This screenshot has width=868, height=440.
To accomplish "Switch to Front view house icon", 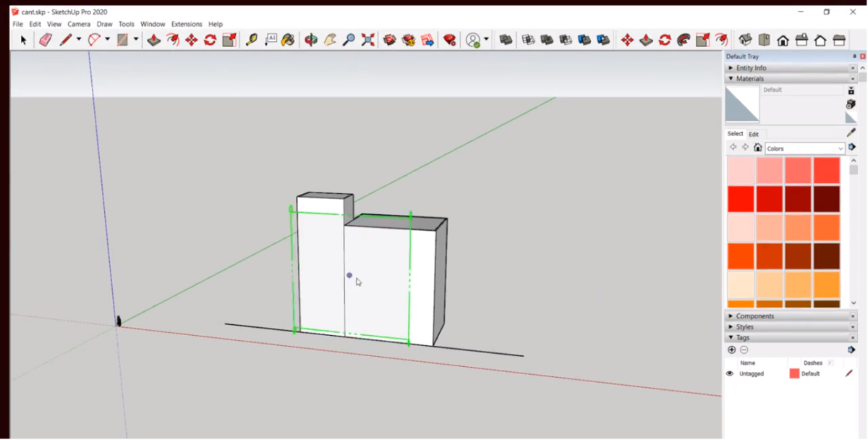I will point(783,41).
